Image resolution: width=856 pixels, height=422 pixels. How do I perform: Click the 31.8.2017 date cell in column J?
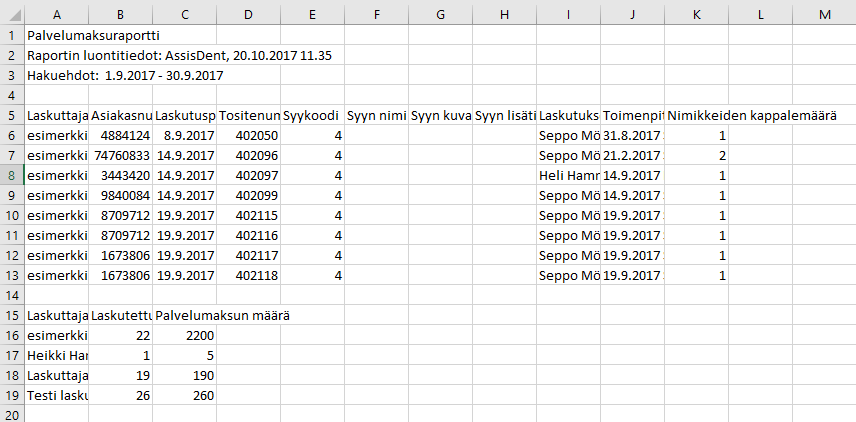[x=632, y=135]
